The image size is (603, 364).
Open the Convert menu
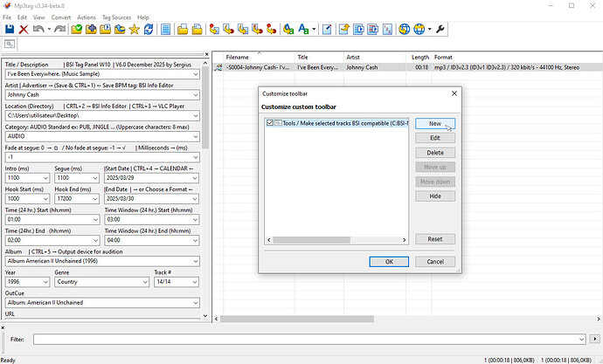tap(61, 17)
